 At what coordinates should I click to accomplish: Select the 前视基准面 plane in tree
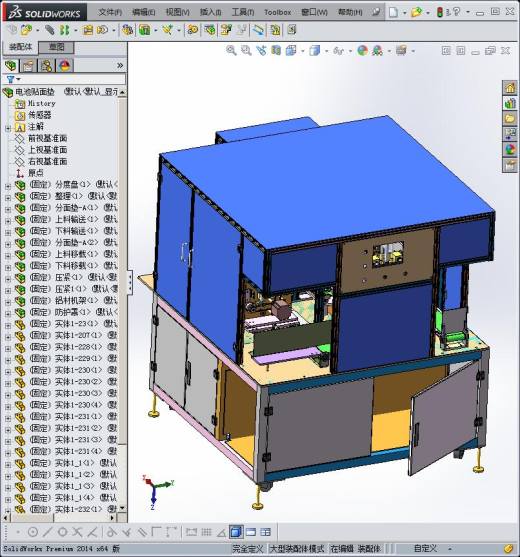[48, 138]
